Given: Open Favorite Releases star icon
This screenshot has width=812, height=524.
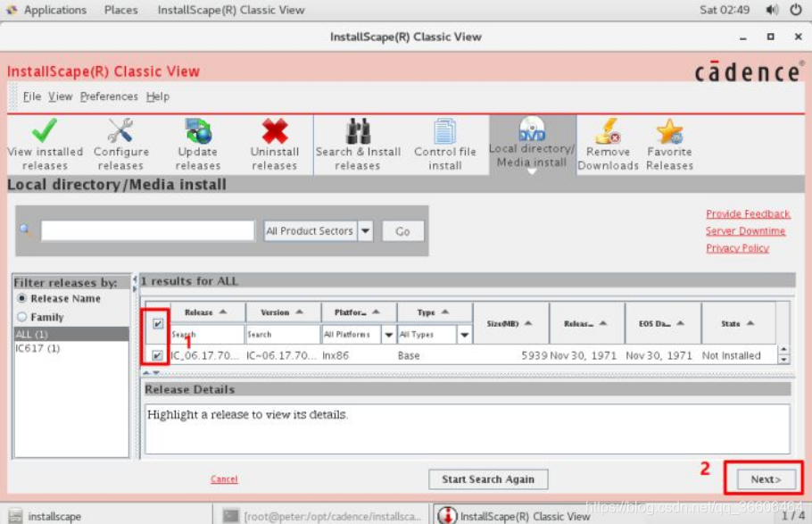Looking at the screenshot, I should click(669, 133).
